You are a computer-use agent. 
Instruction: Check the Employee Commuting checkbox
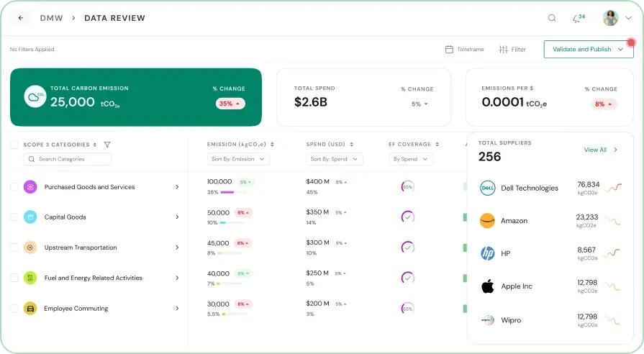pos(14,308)
